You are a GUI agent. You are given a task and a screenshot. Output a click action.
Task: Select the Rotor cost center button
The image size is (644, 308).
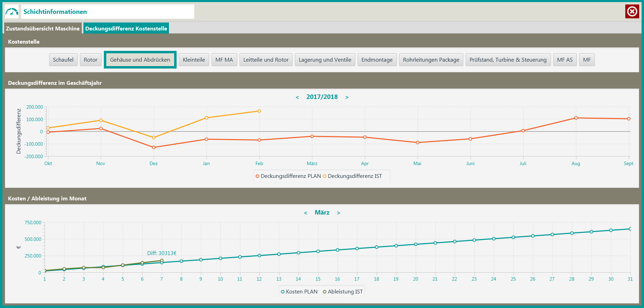tap(90, 60)
